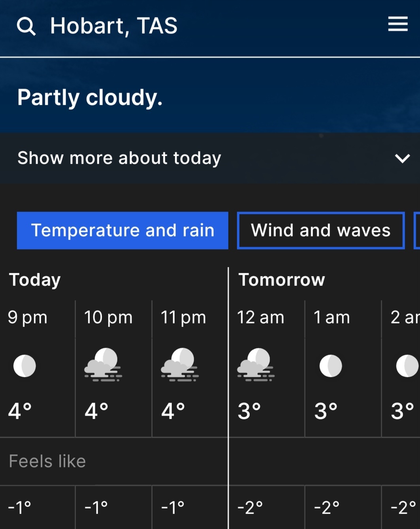Open the partially visible third tab
The height and width of the screenshot is (529, 420).
416,230
